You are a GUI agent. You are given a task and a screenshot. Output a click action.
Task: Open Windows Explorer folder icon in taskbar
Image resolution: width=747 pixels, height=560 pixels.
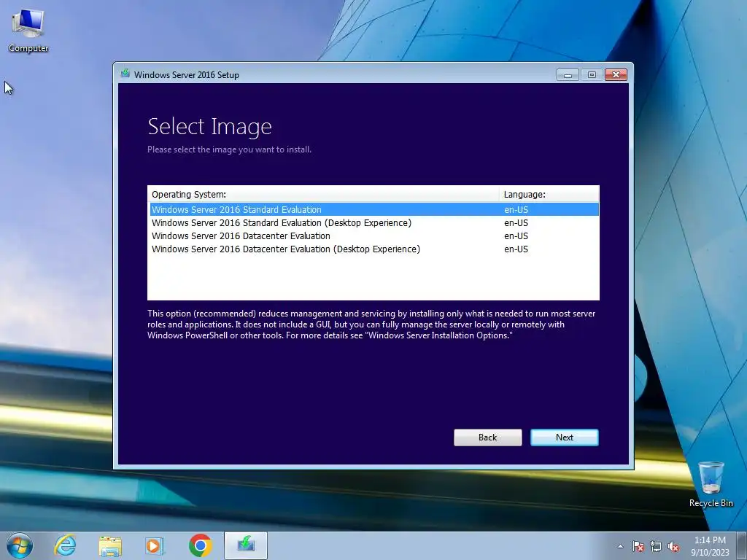pos(110,545)
